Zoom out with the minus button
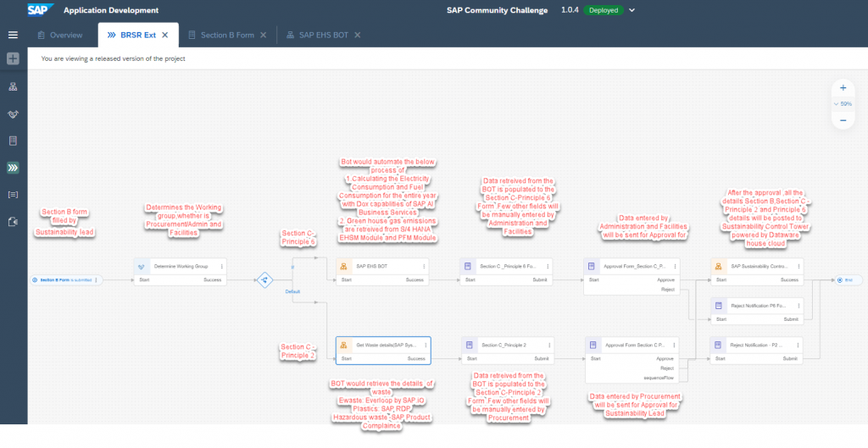This screenshot has width=868, height=448. pos(843,120)
